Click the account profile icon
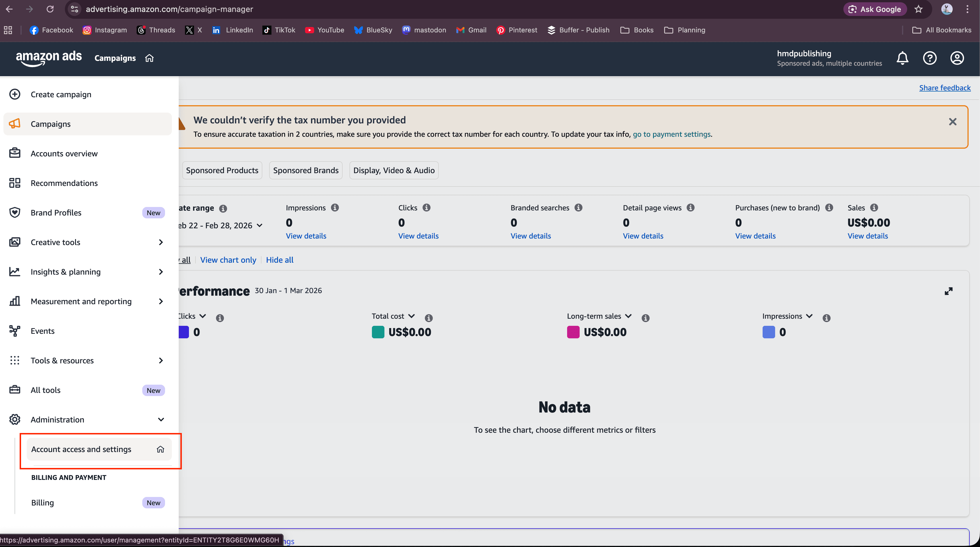The image size is (980, 547). tap(957, 58)
